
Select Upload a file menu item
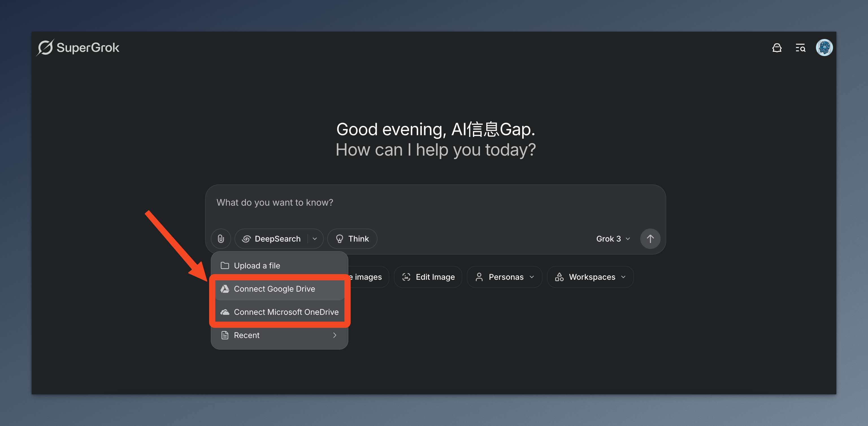pyautogui.click(x=257, y=265)
